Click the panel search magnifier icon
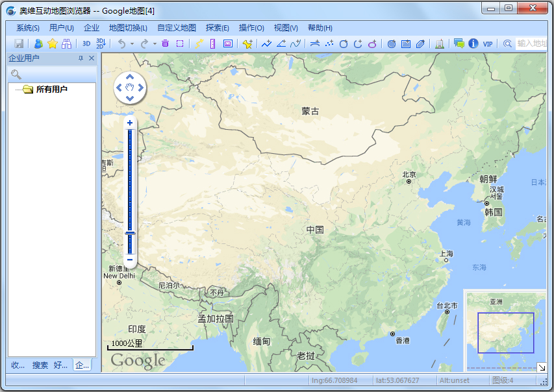The image size is (554, 392). (x=16, y=74)
